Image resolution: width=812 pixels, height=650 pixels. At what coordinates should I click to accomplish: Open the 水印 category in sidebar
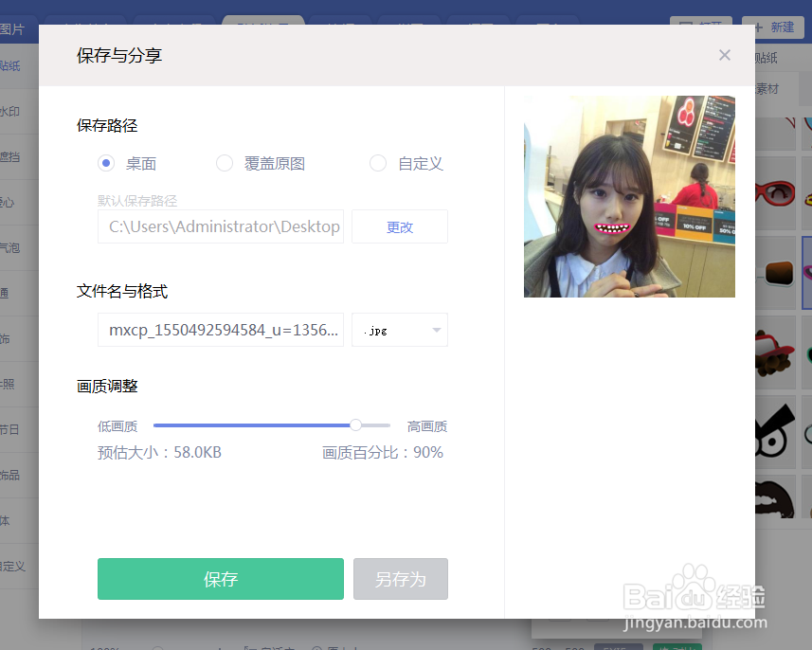tap(11, 110)
